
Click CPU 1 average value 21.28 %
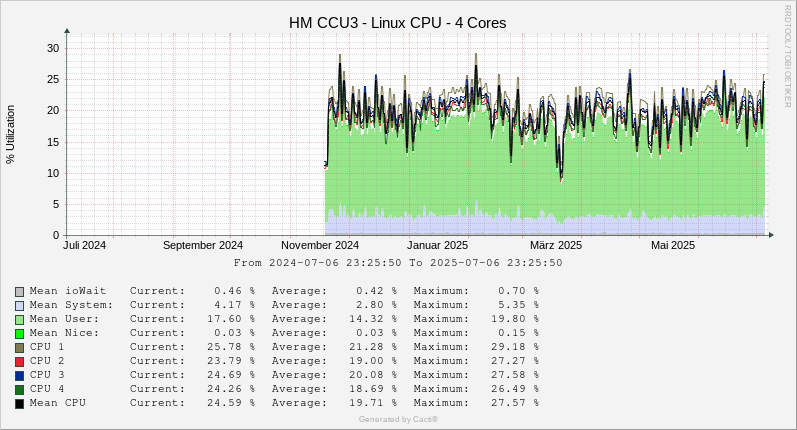click(373, 347)
